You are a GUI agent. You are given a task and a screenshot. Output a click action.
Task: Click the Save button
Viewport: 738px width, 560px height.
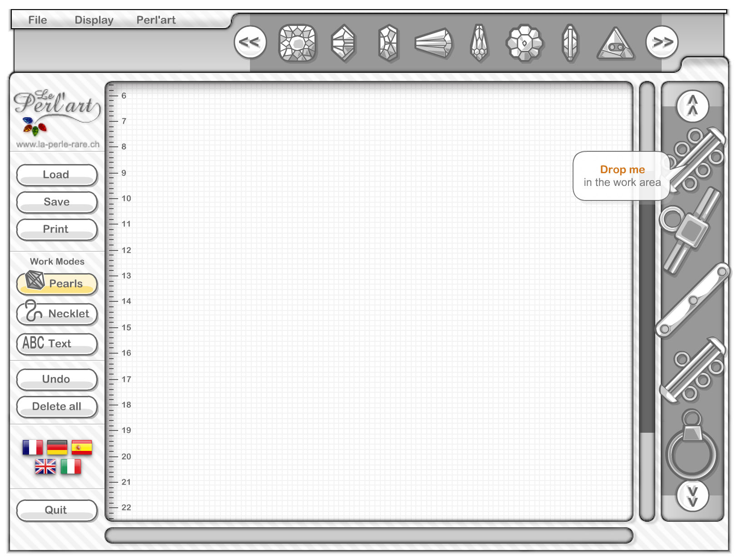click(57, 202)
